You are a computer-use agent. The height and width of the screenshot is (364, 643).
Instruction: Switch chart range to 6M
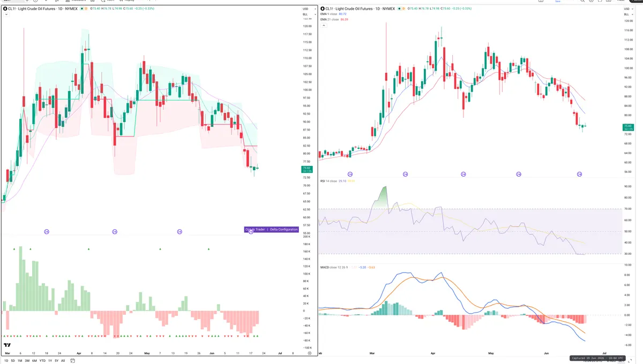34,361
